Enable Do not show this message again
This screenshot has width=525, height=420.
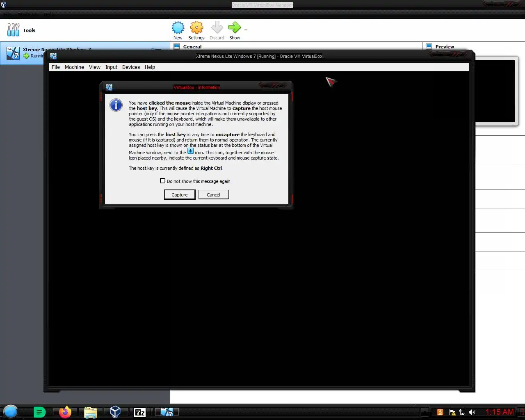pyautogui.click(x=163, y=181)
